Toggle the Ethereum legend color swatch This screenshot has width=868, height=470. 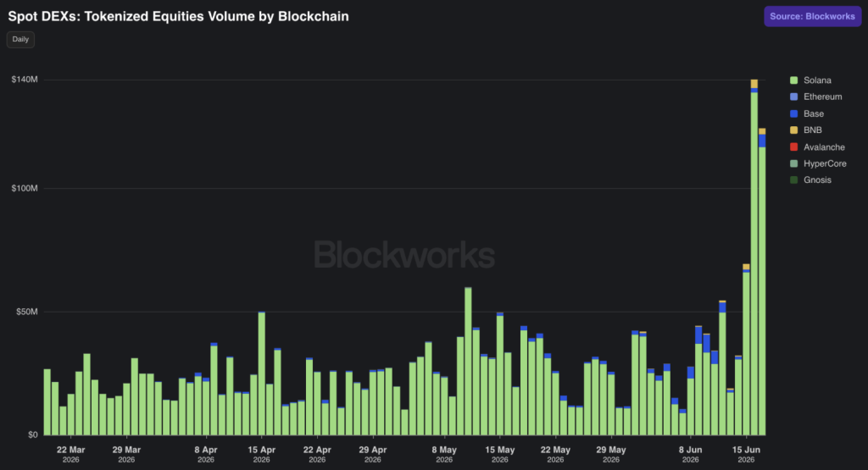coord(793,97)
